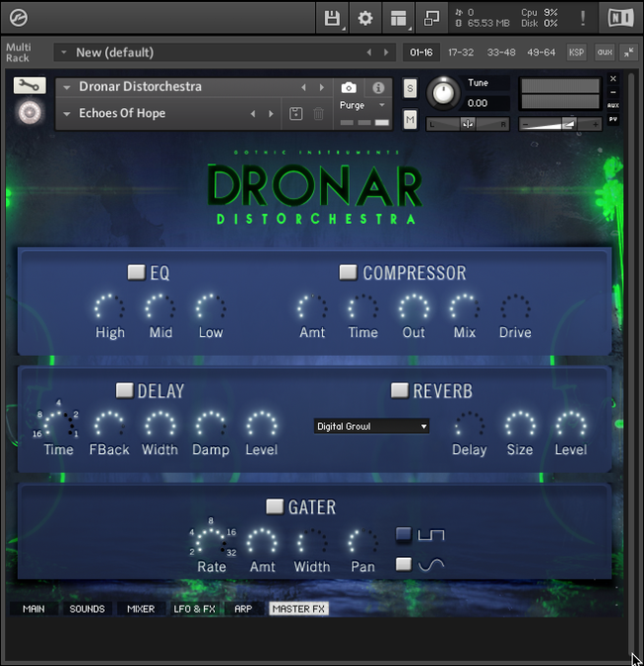Select previous snapshot arrow for Echoes Of Hope
This screenshot has width=644, height=666.
point(253,114)
